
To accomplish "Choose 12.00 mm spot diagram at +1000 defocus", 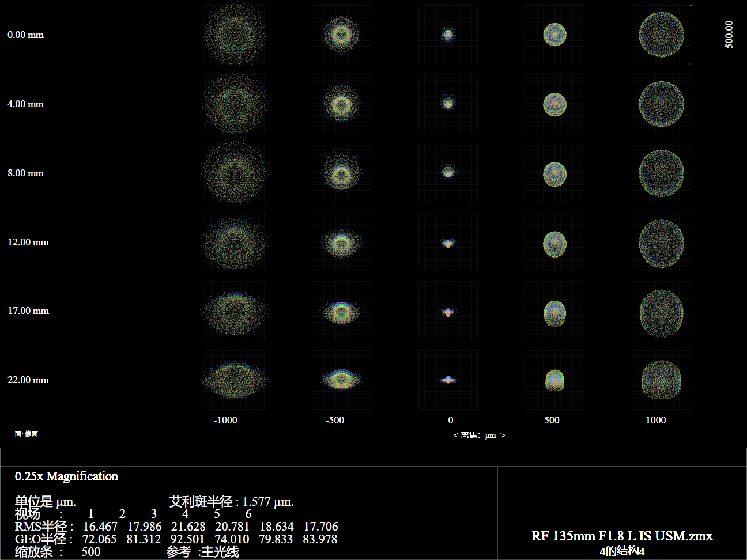I will 661,242.
